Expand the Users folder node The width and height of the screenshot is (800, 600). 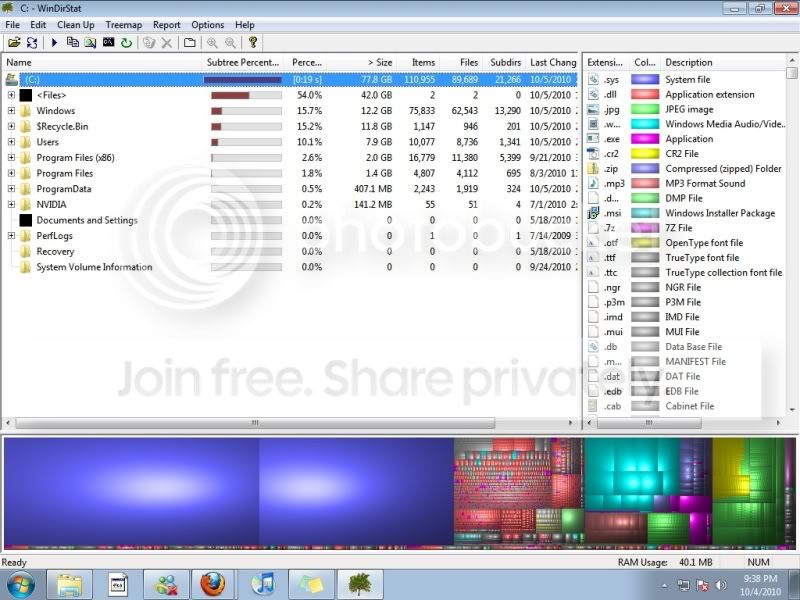[11, 142]
